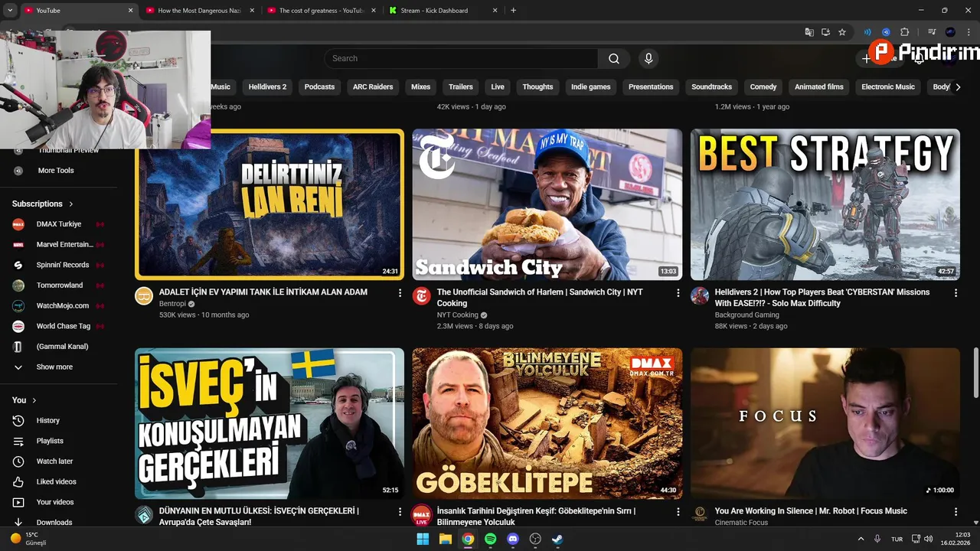Open options menu for Mr. Robot Focus video
The height and width of the screenshot is (551, 980).
pos(955,511)
